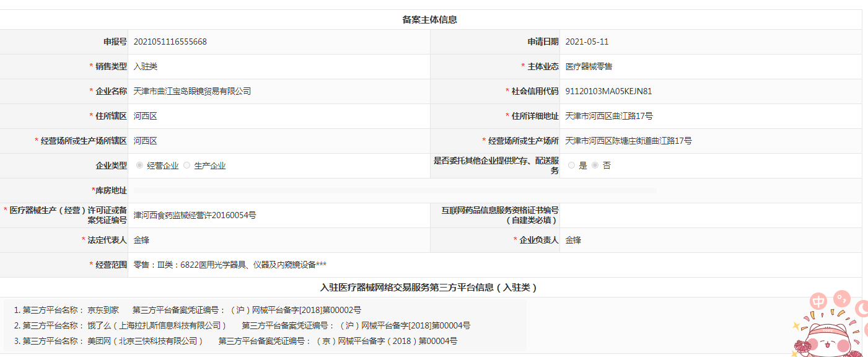The image size is (868, 357).
Task: Select the 经营企业 radio button
Action: pos(139,165)
